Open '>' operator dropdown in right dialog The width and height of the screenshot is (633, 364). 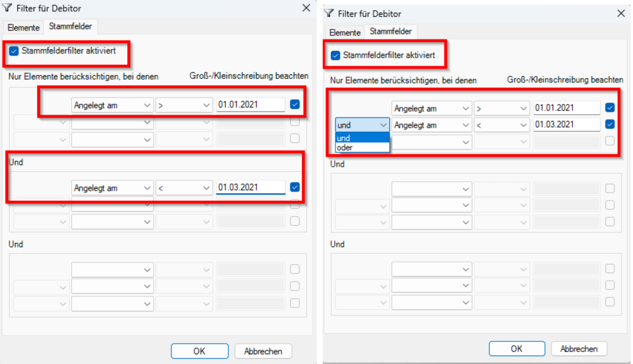click(501, 108)
